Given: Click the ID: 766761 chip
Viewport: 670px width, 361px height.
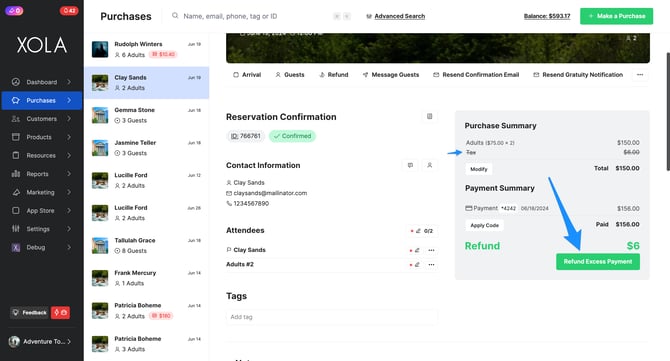Looking at the screenshot, I should [245, 136].
